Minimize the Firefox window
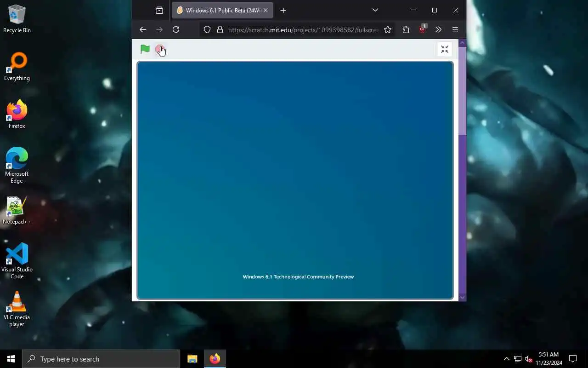Image resolution: width=588 pixels, height=368 pixels. click(413, 10)
